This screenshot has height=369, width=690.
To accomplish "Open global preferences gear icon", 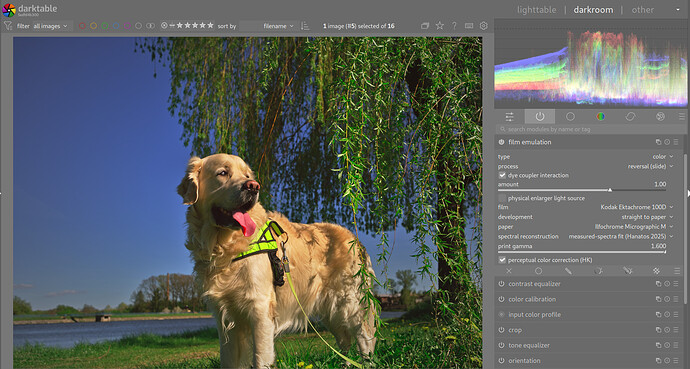I will [484, 26].
